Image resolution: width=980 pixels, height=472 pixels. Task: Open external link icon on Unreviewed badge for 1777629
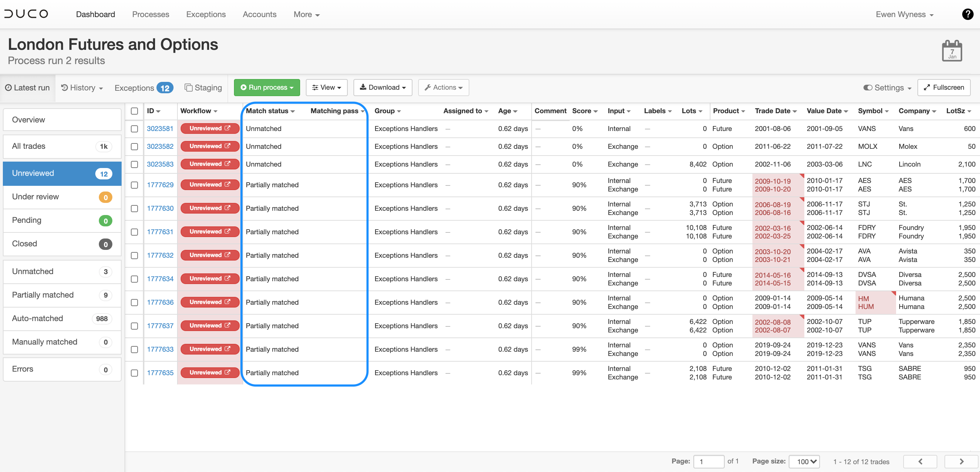(x=228, y=184)
